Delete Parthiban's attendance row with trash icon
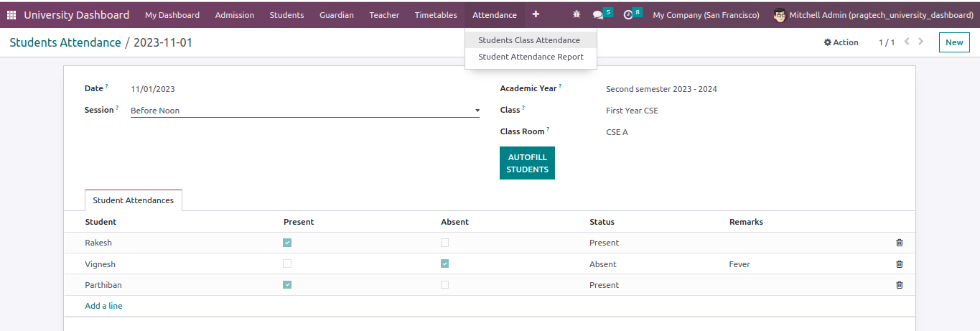This screenshot has height=331, width=980. pyautogui.click(x=900, y=285)
